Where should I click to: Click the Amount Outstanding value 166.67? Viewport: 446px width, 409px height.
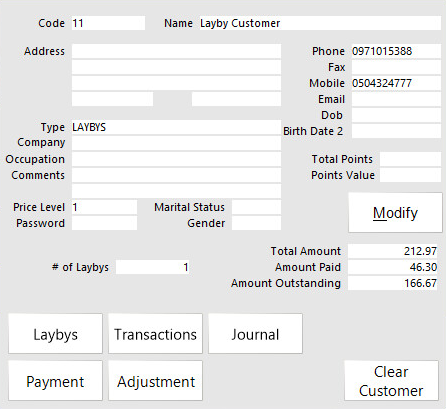393,283
